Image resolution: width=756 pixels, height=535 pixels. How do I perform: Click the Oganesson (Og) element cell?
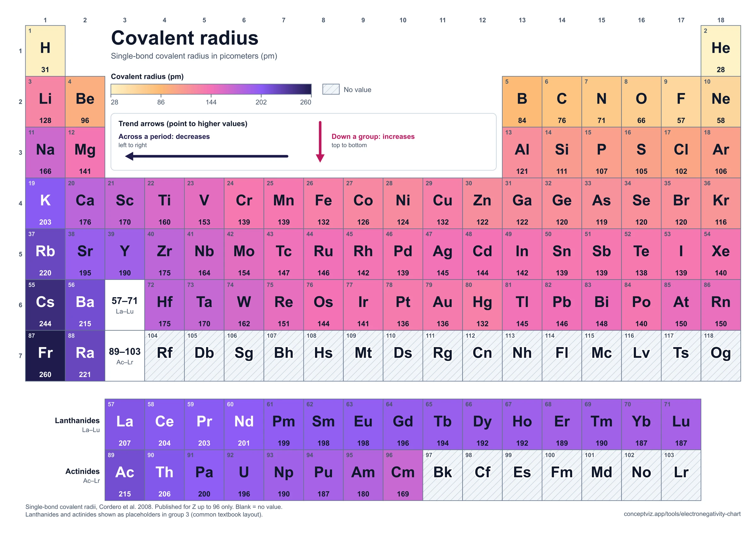pyautogui.click(x=720, y=356)
